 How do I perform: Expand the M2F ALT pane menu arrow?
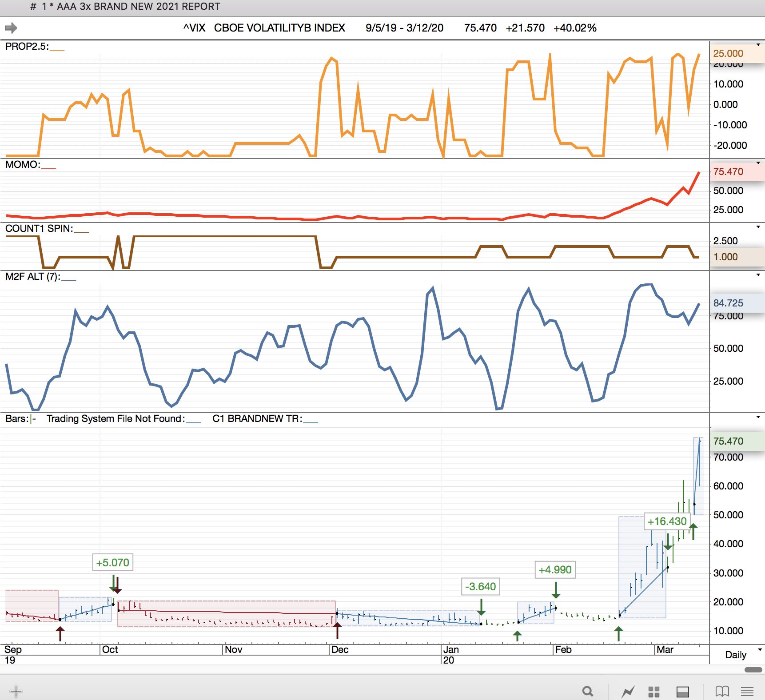[x=758, y=275]
